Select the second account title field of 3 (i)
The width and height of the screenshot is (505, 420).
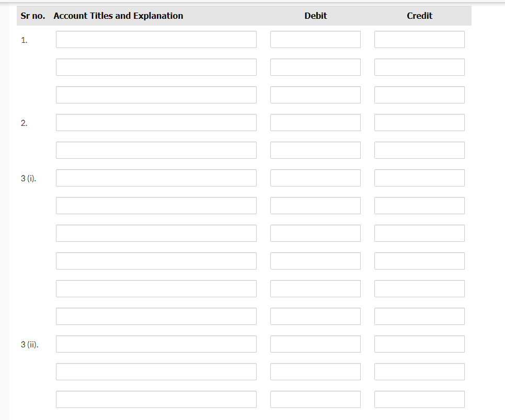point(156,206)
